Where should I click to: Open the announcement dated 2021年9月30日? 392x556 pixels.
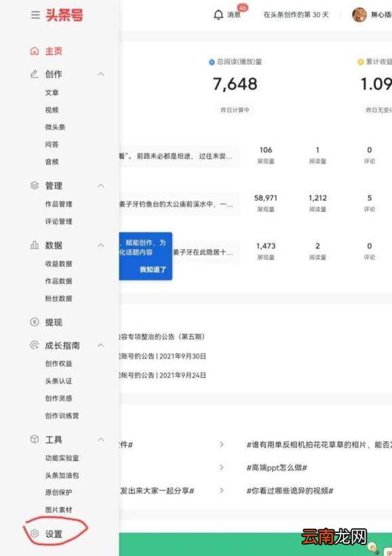tap(163, 356)
